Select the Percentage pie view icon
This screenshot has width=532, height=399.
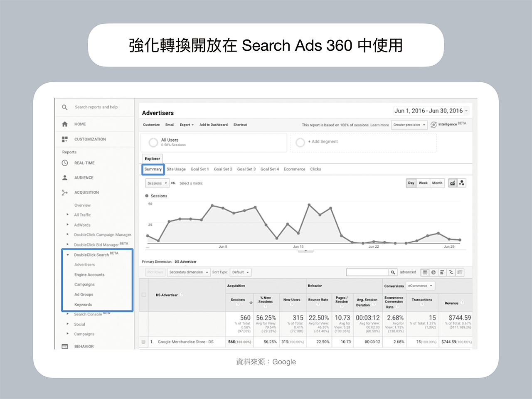tap(433, 272)
